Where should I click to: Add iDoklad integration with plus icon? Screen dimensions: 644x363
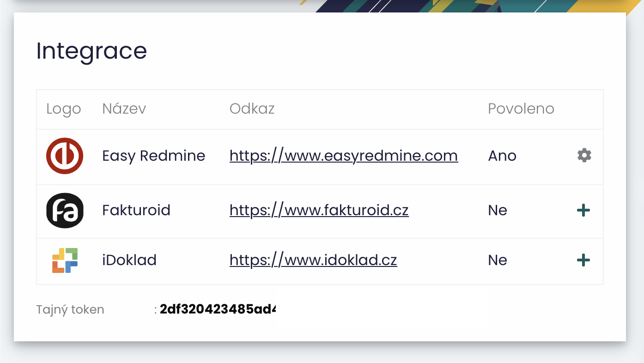(584, 260)
